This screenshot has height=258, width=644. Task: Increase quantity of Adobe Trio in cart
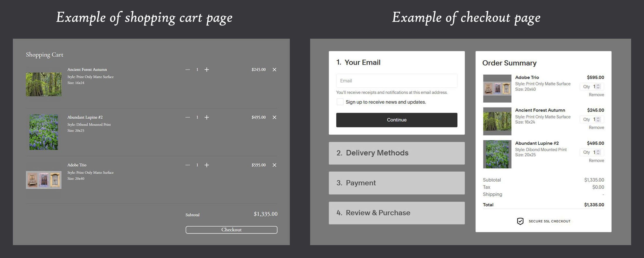click(207, 165)
